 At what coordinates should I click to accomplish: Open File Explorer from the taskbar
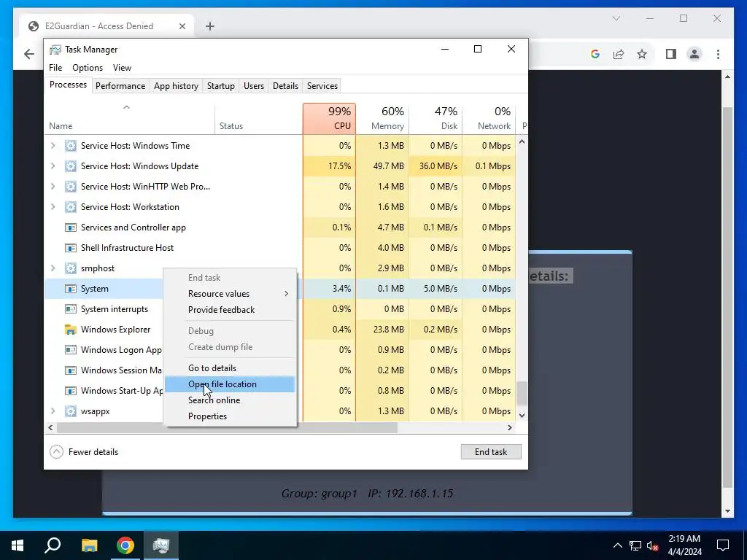(89, 545)
